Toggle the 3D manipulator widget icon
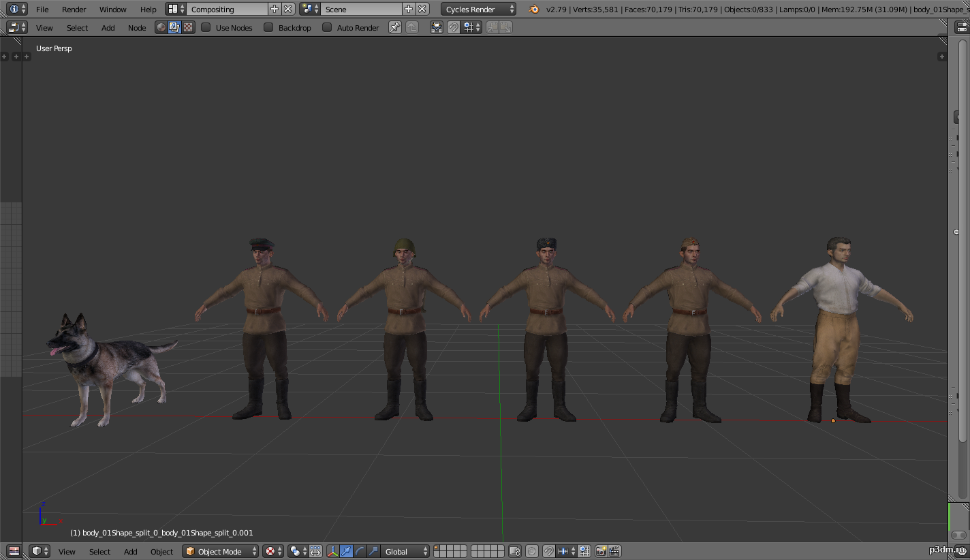Screen dimensions: 970x560 (333, 551)
